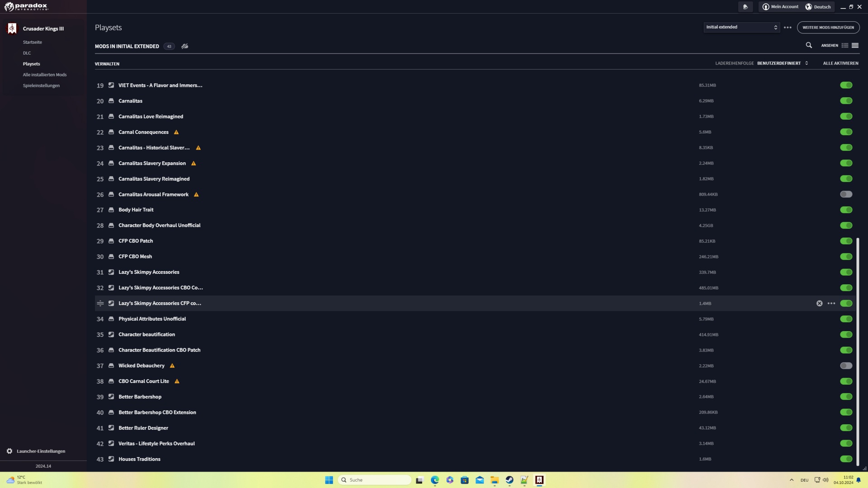The width and height of the screenshot is (868, 488).
Task: Open playset three-dot options menu
Action: (x=788, y=28)
